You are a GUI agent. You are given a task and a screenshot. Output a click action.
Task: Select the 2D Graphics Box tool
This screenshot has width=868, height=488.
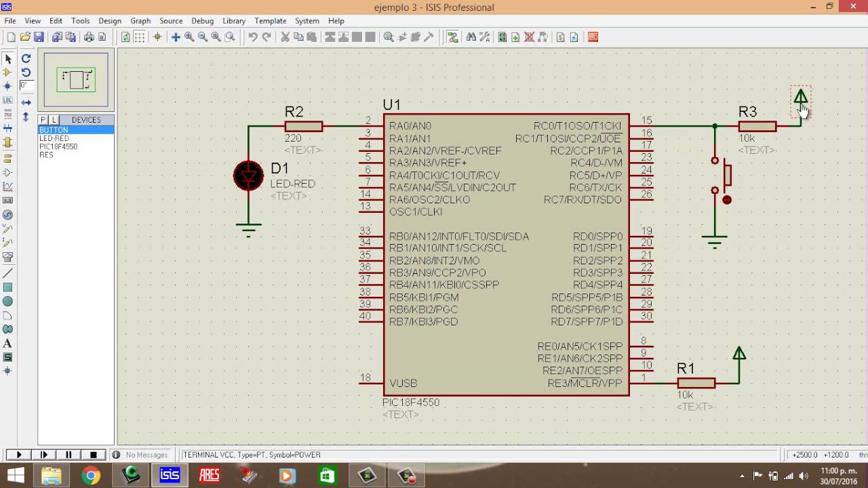(8, 287)
